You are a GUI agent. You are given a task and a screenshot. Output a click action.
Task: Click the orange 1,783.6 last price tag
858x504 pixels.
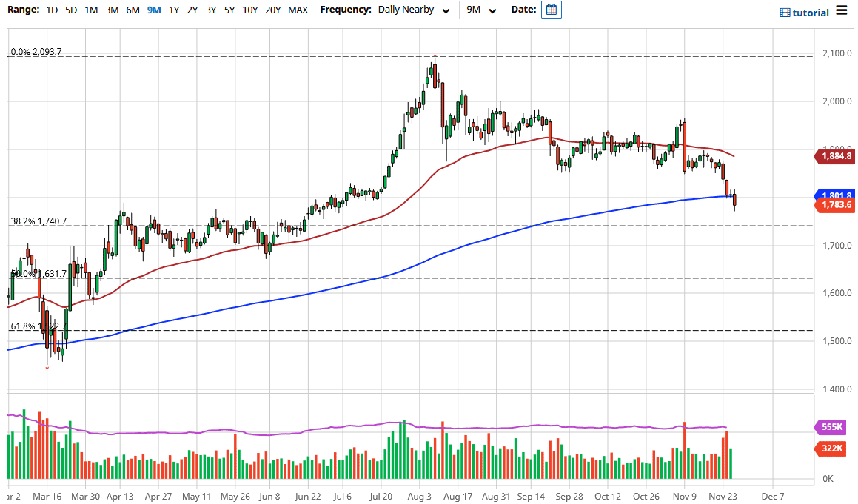[x=834, y=205]
